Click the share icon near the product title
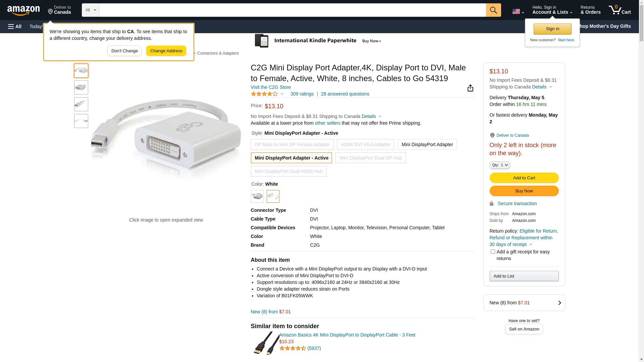The image size is (644, 362). click(470, 88)
